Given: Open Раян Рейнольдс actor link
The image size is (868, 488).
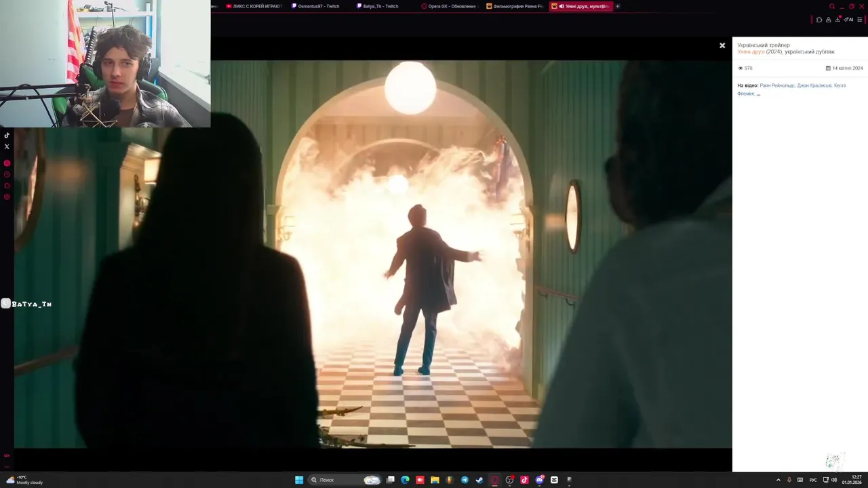Looking at the screenshot, I should (777, 85).
